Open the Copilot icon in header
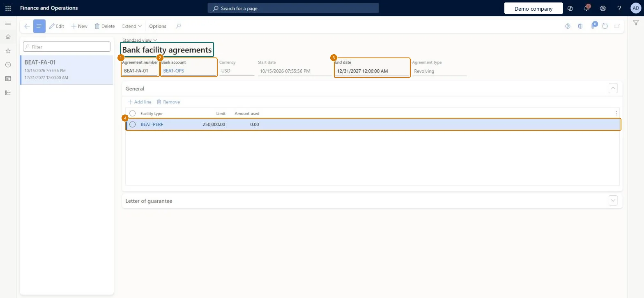Image resolution: width=644 pixels, height=298 pixels. [570, 8]
